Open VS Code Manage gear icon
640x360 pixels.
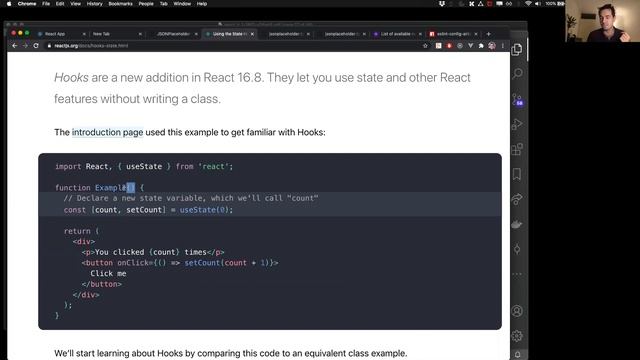517,336
